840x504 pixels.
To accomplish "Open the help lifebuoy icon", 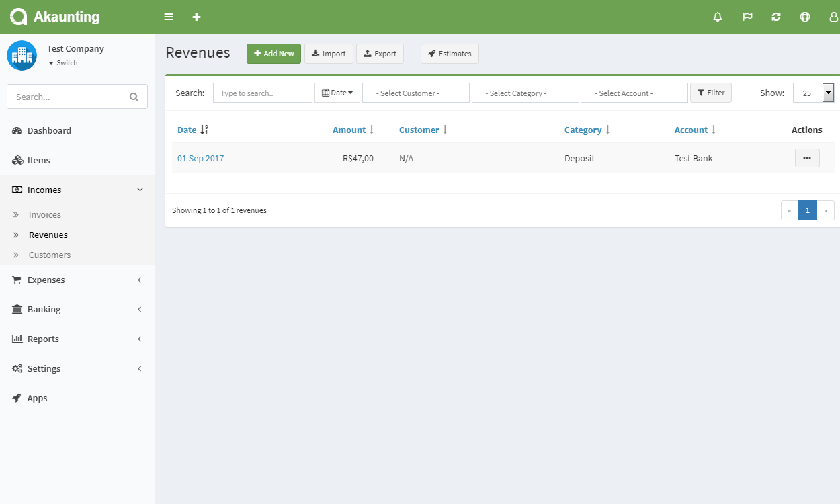I will (805, 17).
